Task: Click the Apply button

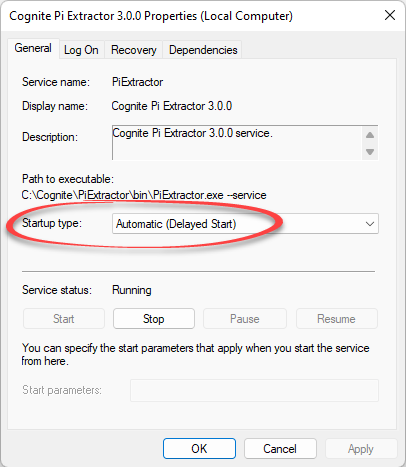Action: [x=361, y=449]
